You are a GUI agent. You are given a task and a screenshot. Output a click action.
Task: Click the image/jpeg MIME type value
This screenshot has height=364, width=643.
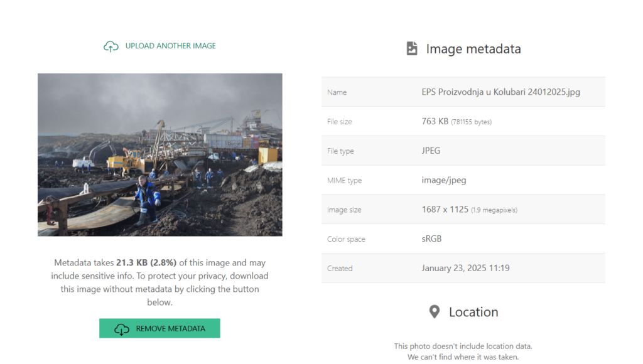[443, 180]
